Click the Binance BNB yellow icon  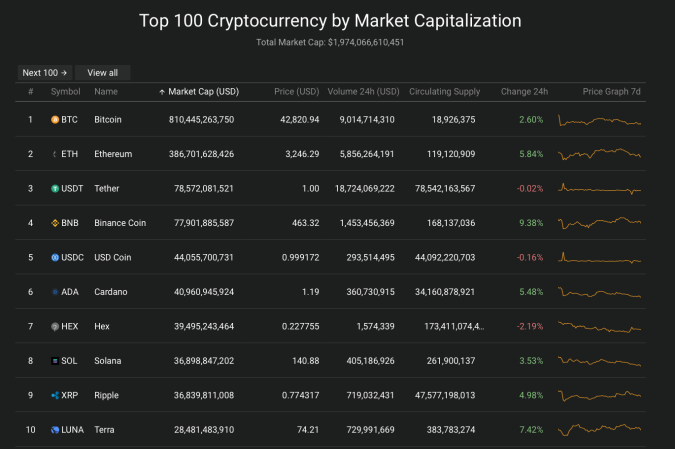coord(55,223)
